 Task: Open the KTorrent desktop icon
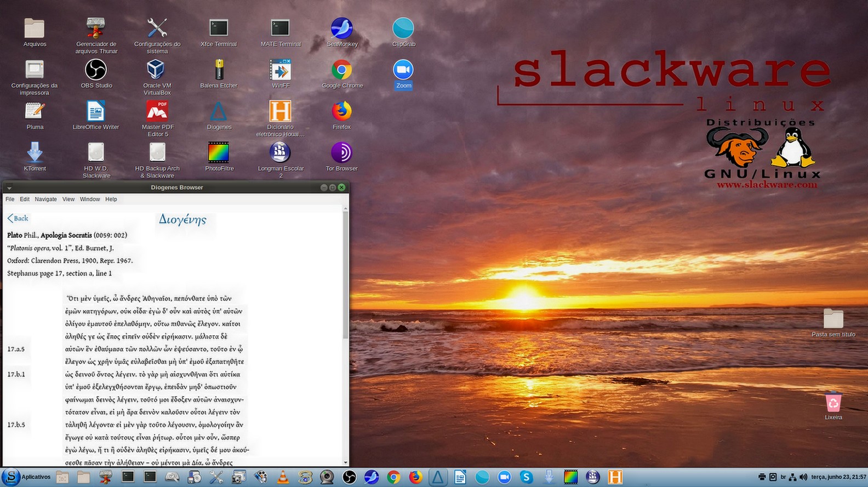pos(35,154)
